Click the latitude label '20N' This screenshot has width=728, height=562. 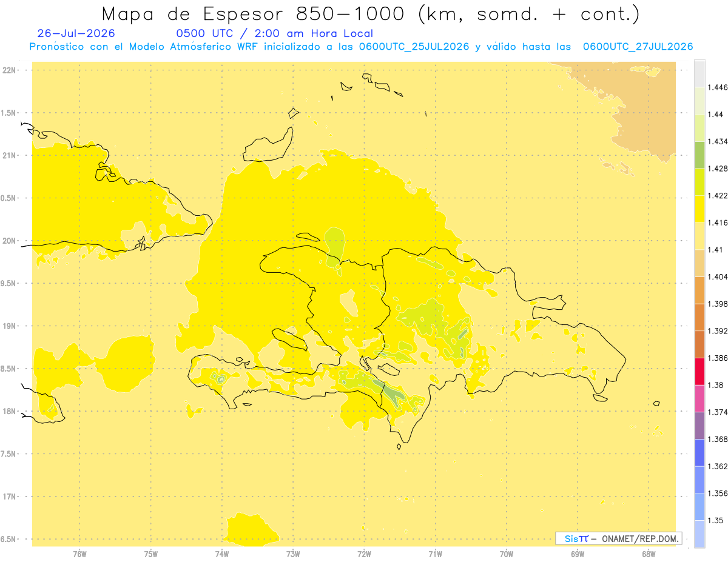point(9,241)
